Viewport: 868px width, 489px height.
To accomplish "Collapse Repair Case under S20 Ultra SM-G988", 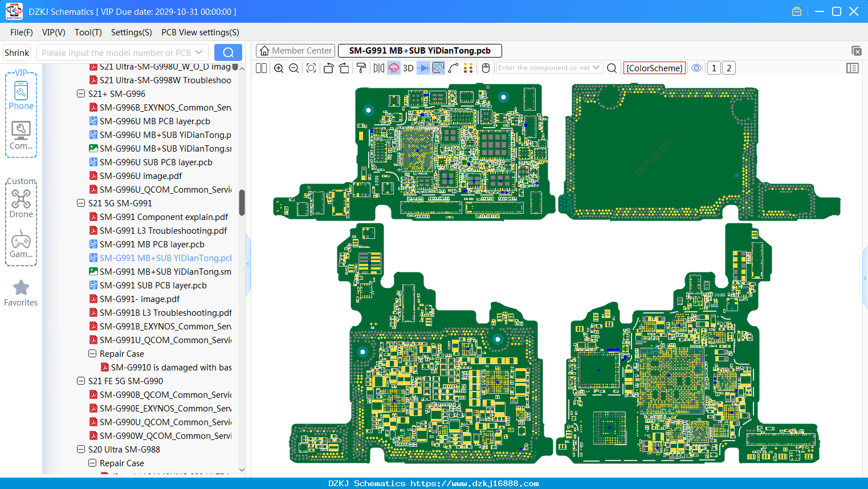I will pyautogui.click(x=92, y=463).
